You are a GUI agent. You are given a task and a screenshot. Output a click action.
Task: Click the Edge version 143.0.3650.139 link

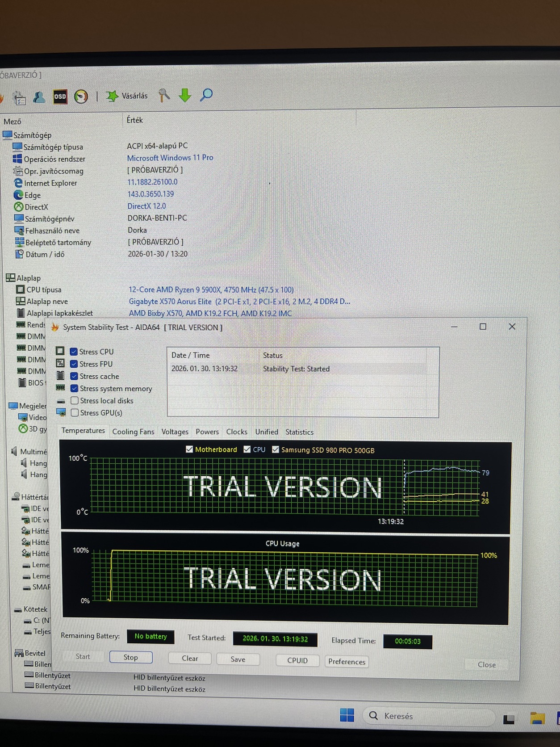point(150,194)
